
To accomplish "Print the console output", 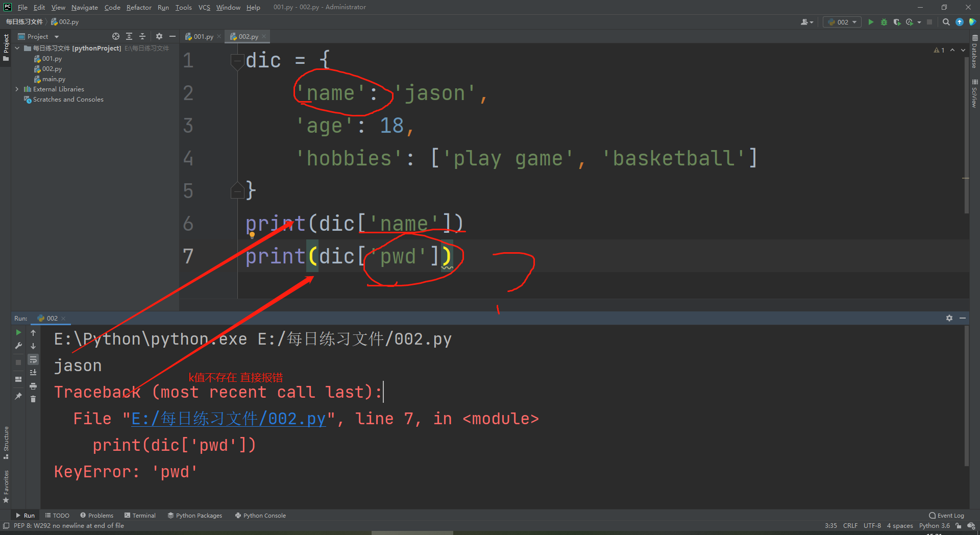I will point(33,386).
